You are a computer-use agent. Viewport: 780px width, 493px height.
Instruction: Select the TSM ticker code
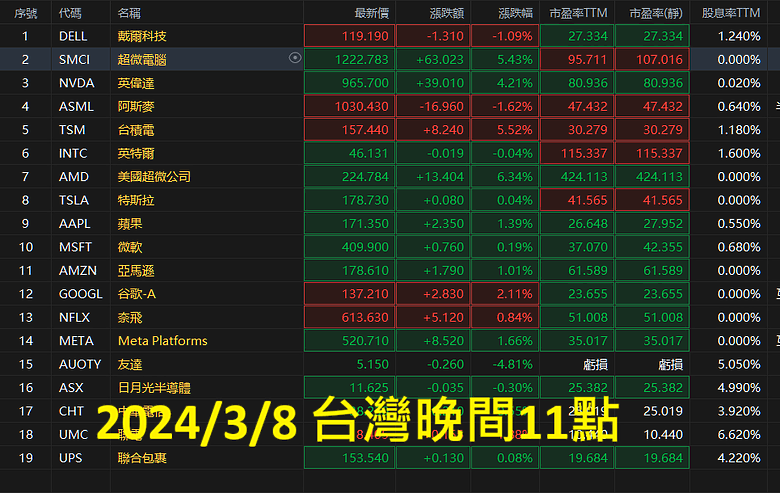(72, 130)
